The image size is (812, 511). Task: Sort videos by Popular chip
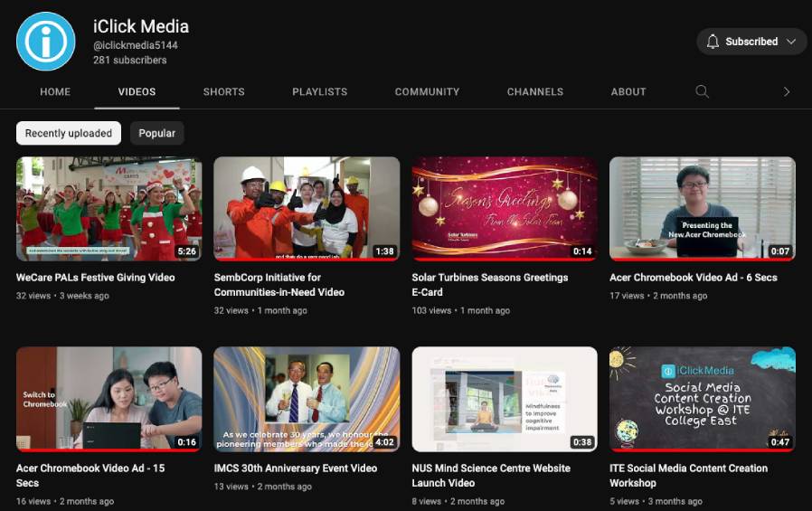[157, 133]
